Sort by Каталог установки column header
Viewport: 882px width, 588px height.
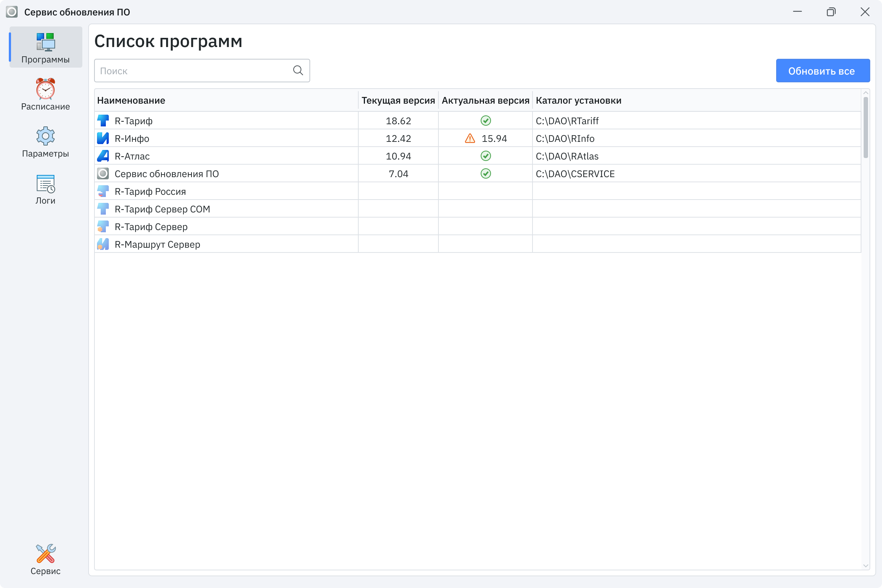coord(696,100)
